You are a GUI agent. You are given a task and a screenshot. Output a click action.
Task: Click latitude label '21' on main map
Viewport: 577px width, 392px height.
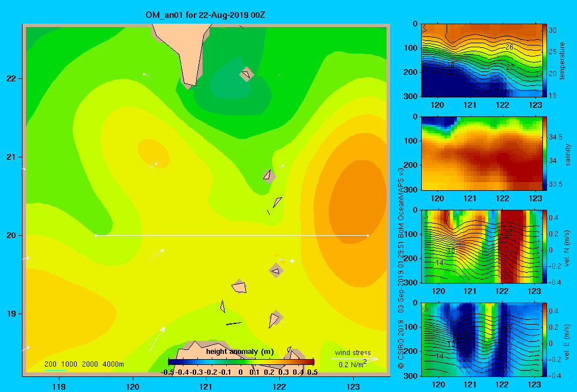pyautogui.click(x=12, y=157)
